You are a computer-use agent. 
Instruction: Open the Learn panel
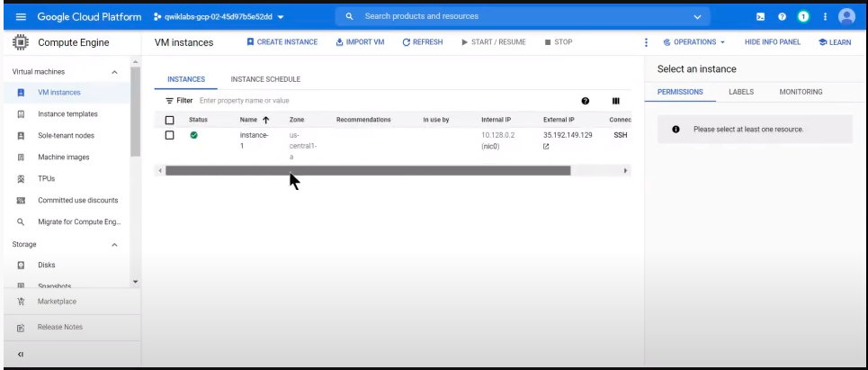point(835,42)
